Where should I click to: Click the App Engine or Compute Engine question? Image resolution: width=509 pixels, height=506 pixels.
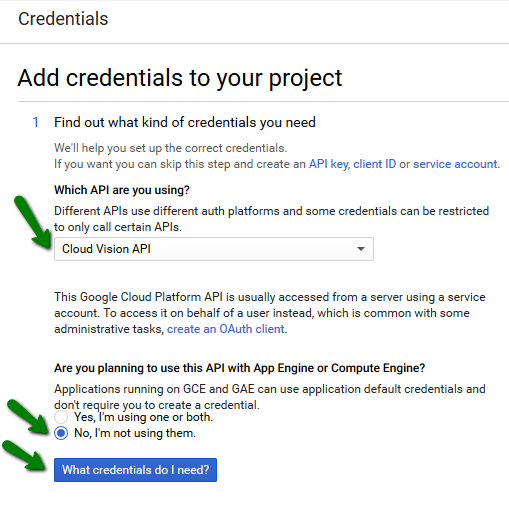coord(239,368)
